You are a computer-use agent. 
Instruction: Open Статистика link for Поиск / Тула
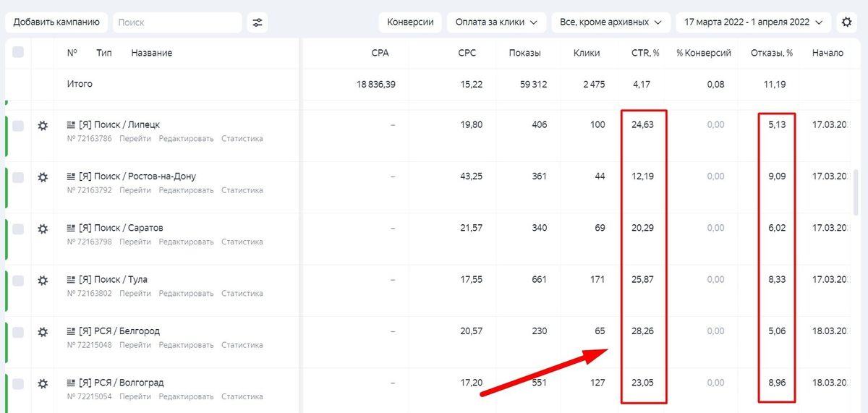(242, 293)
